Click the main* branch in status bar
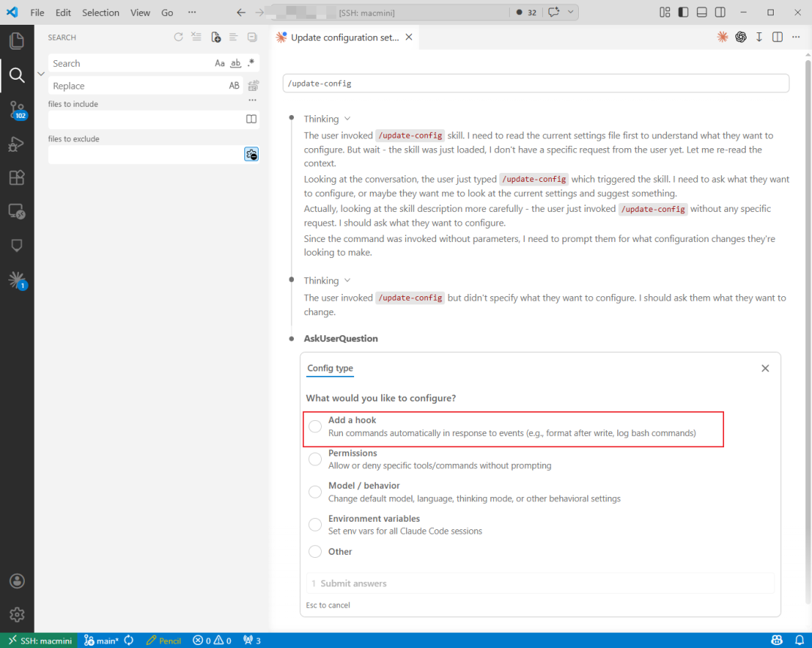This screenshot has height=648, width=812. pos(101,640)
